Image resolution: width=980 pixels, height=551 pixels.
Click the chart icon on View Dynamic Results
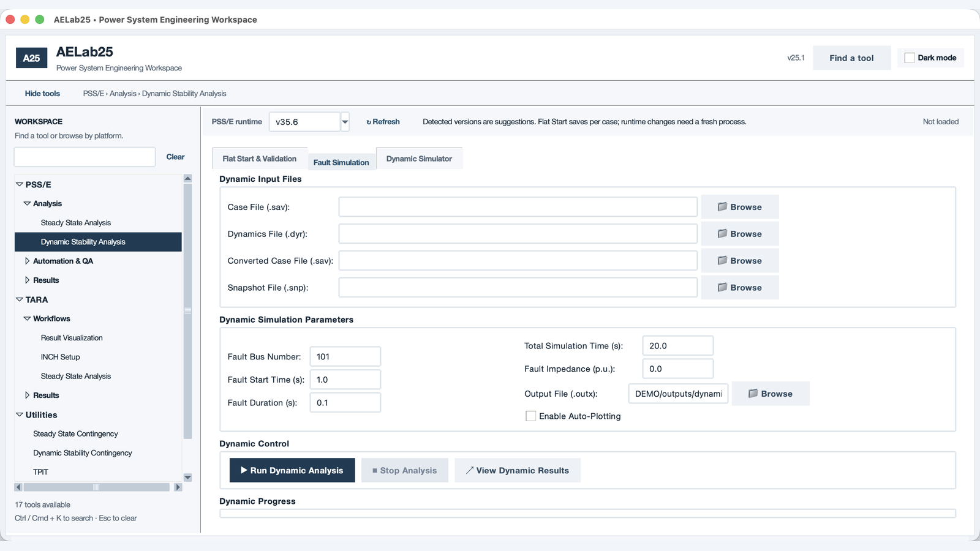[470, 470]
